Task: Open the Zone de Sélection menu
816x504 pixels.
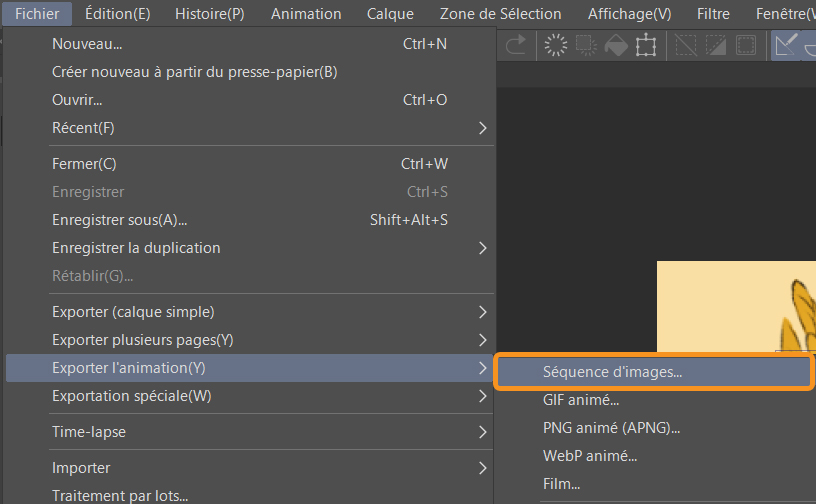Action: coord(500,14)
